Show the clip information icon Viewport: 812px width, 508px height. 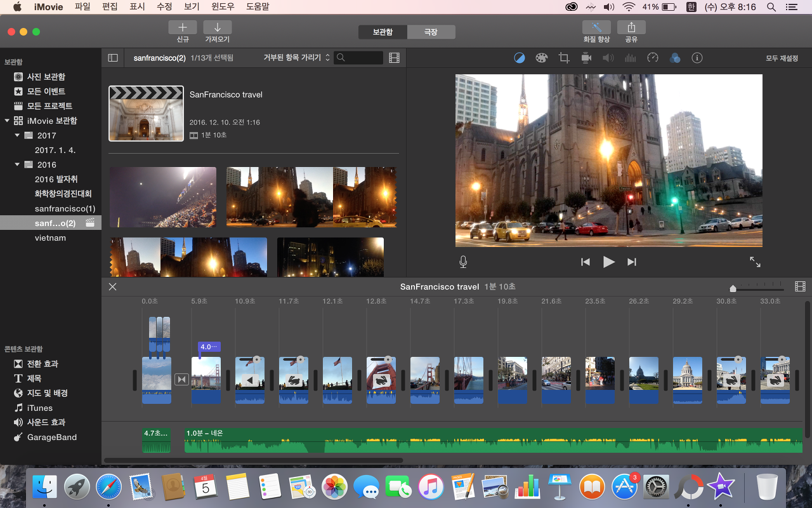(x=697, y=58)
